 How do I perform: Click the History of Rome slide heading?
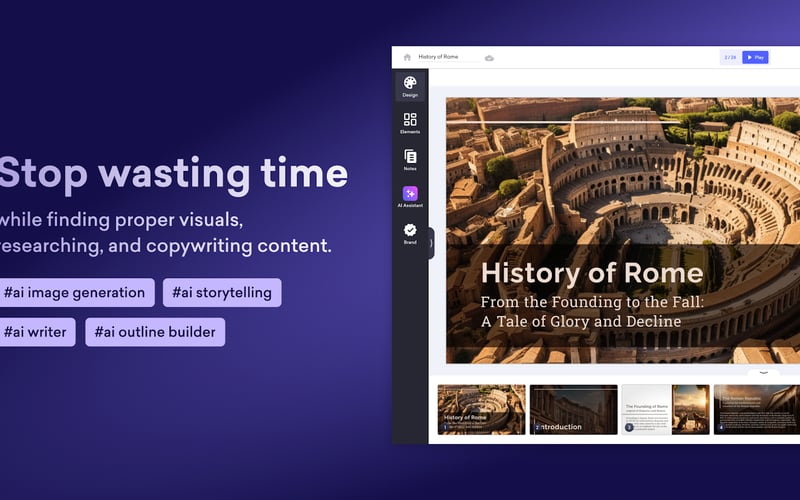coord(592,273)
